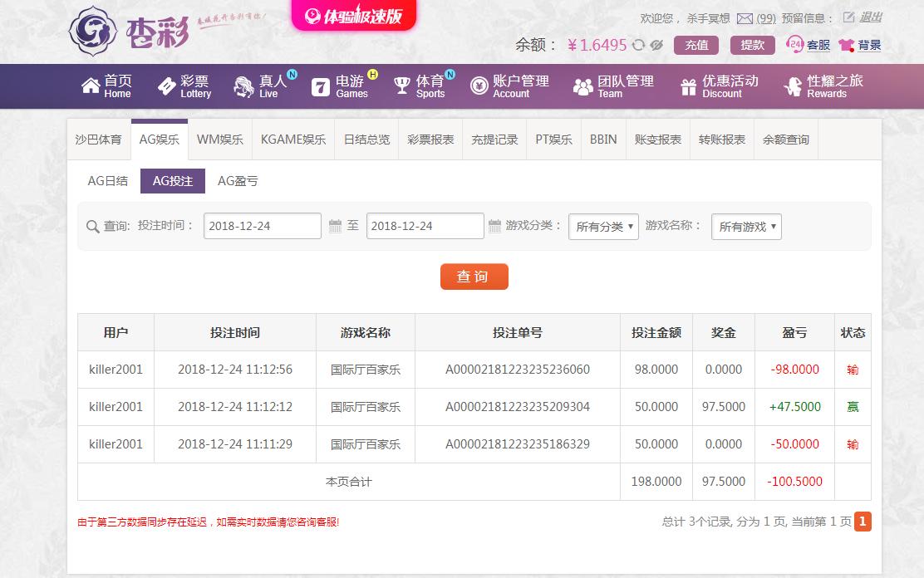Viewport: 924px width, 578px height.
Task: Select the AG投注 sub-tab
Action: [x=173, y=181]
